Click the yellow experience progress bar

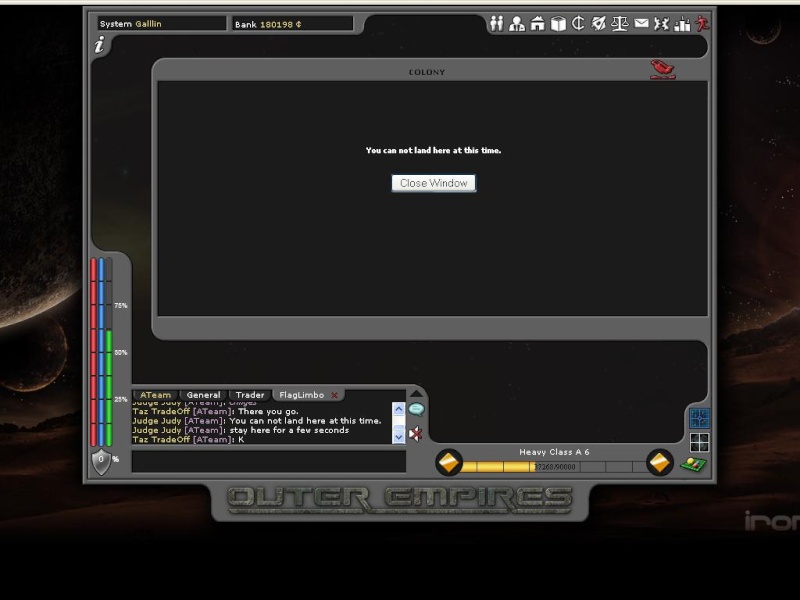554,467
